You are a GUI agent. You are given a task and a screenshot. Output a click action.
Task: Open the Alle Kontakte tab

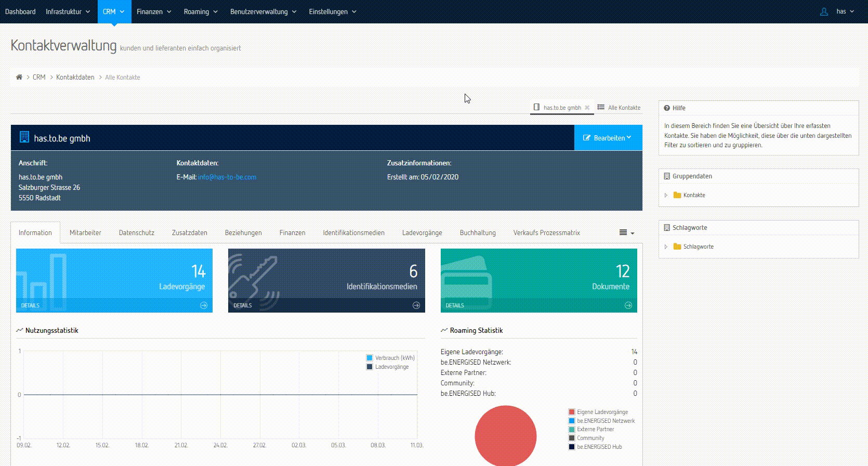[619, 107]
